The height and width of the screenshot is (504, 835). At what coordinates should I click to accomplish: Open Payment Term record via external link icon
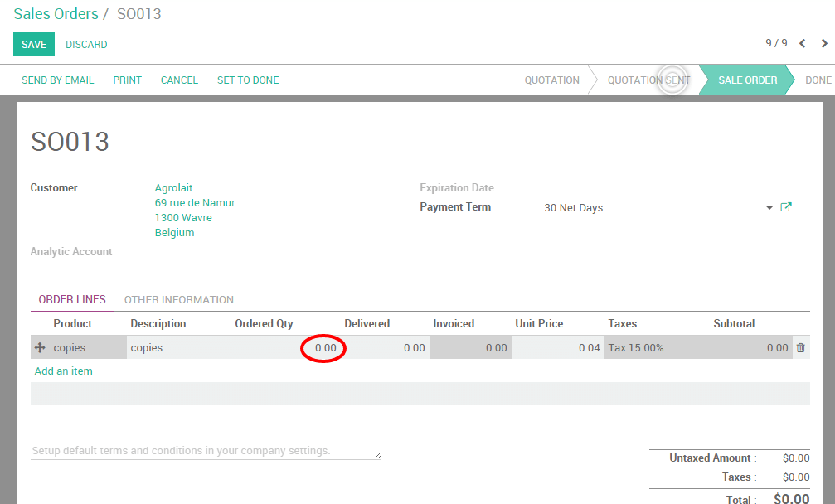tap(785, 207)
